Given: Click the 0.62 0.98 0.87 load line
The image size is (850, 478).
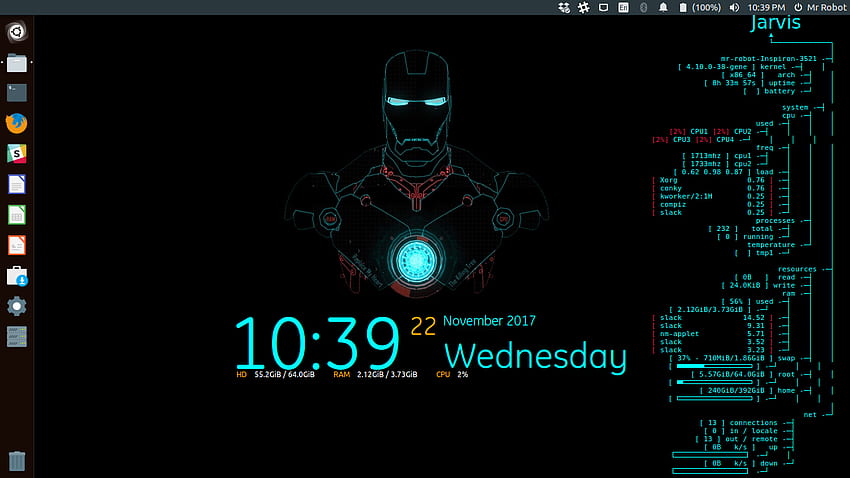Looking at the screenshot, I should (723, 172).
